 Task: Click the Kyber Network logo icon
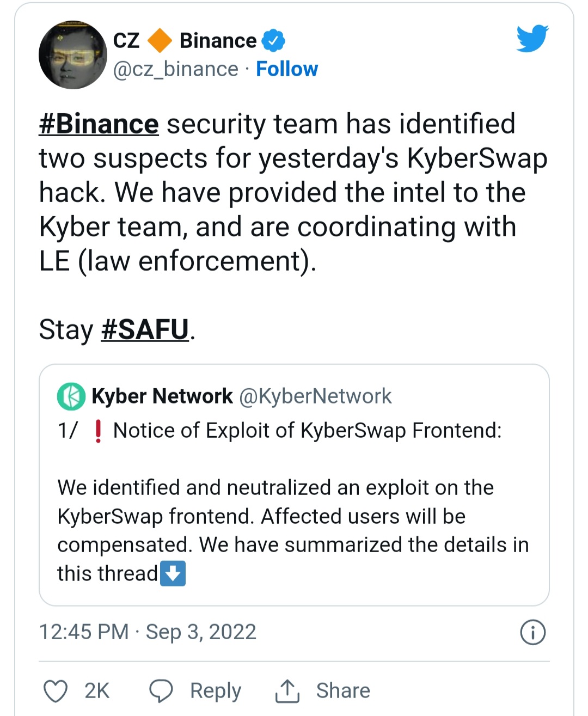point(71,396)
